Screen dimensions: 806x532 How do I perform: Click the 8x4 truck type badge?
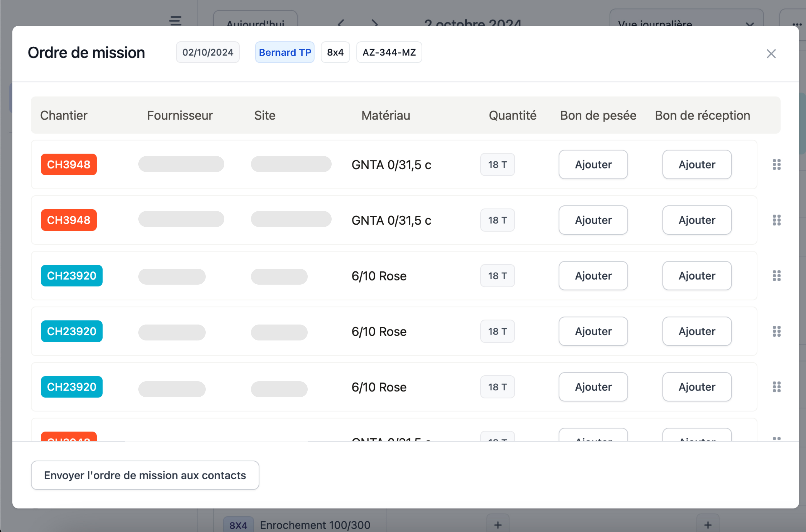(x=335, y=52)
